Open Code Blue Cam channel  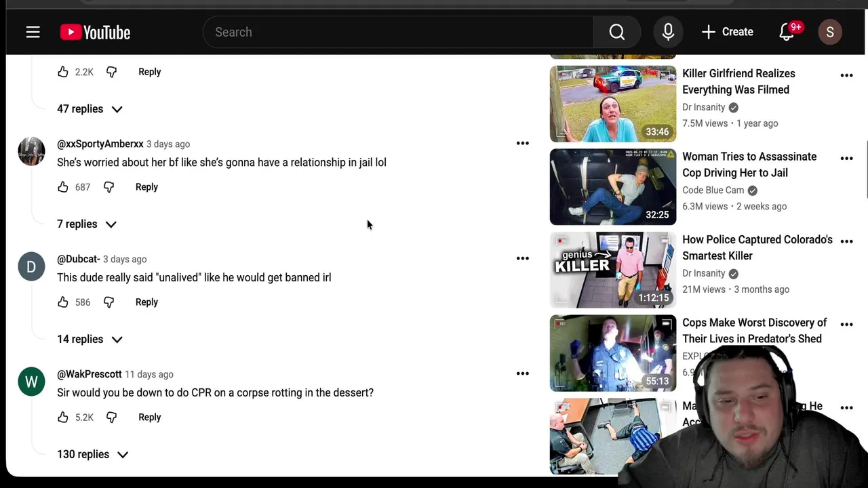(713, 190)
